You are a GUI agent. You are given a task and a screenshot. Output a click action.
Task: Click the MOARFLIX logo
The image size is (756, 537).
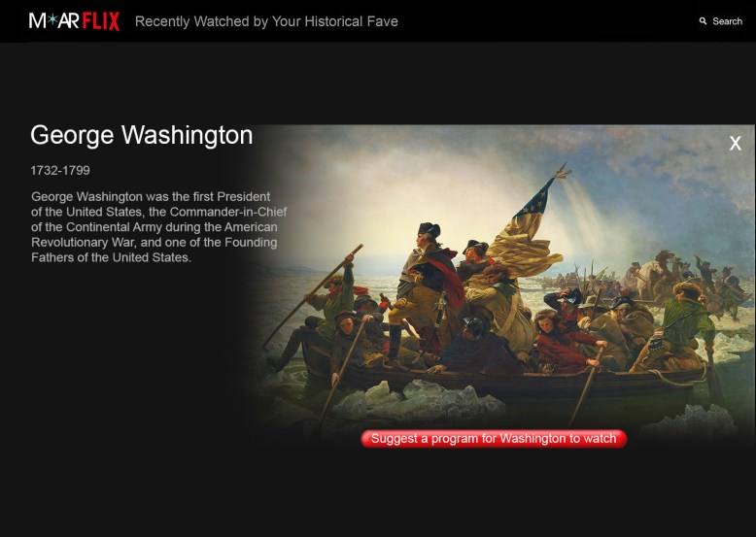pos(74,21)
